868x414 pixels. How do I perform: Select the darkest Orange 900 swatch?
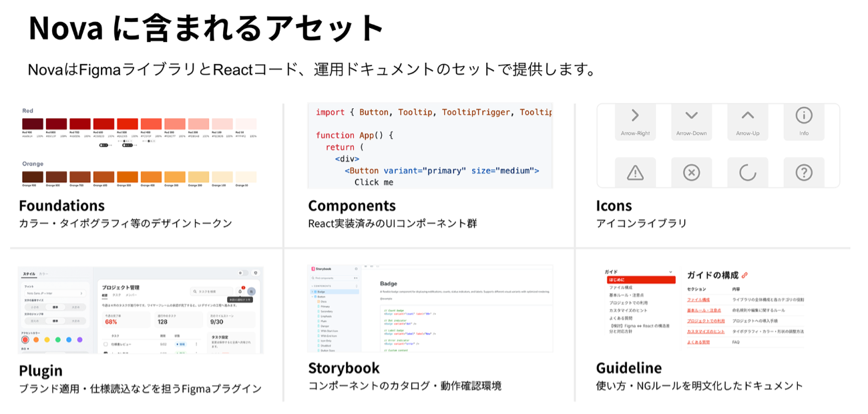(33, 176)
